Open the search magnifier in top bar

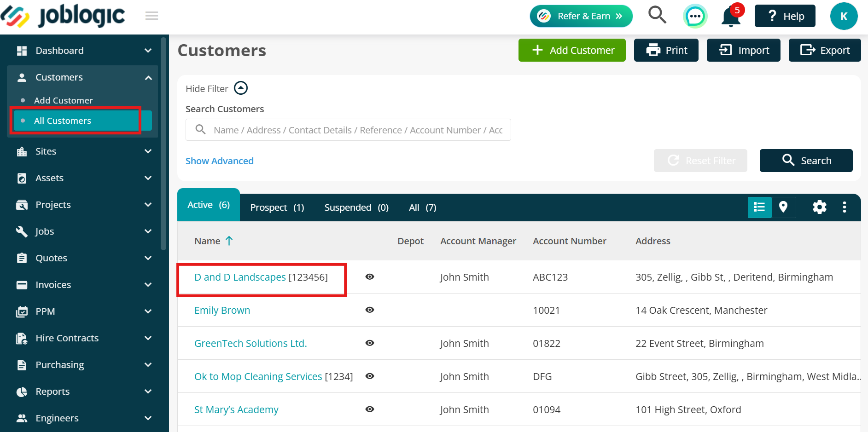pyautogui.click(x=657, y=15)
